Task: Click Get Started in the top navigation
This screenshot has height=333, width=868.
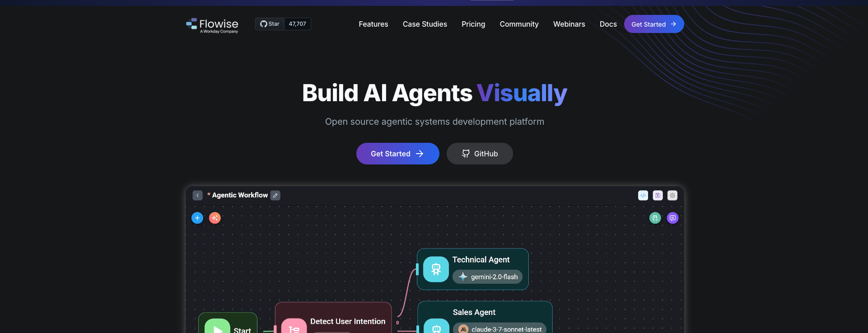Action: 654,24
